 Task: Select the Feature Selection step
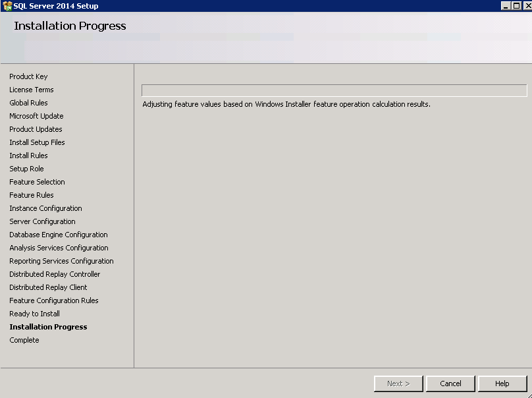37,182
